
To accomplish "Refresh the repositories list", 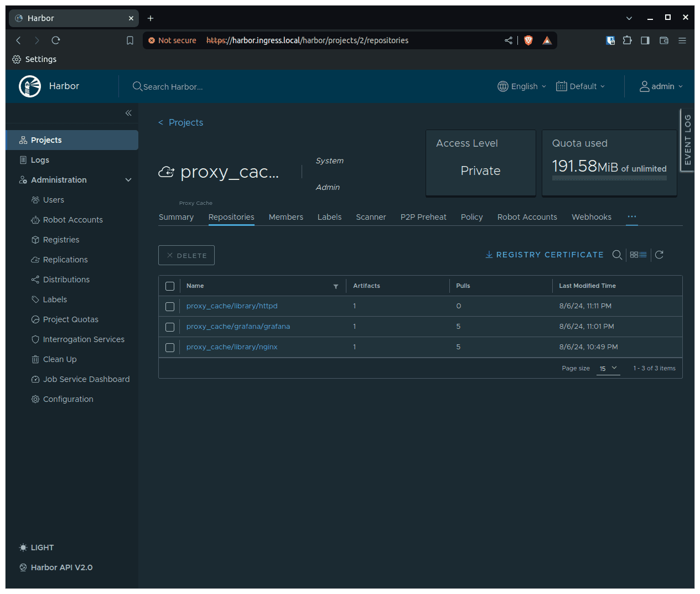I will [659, 255].
